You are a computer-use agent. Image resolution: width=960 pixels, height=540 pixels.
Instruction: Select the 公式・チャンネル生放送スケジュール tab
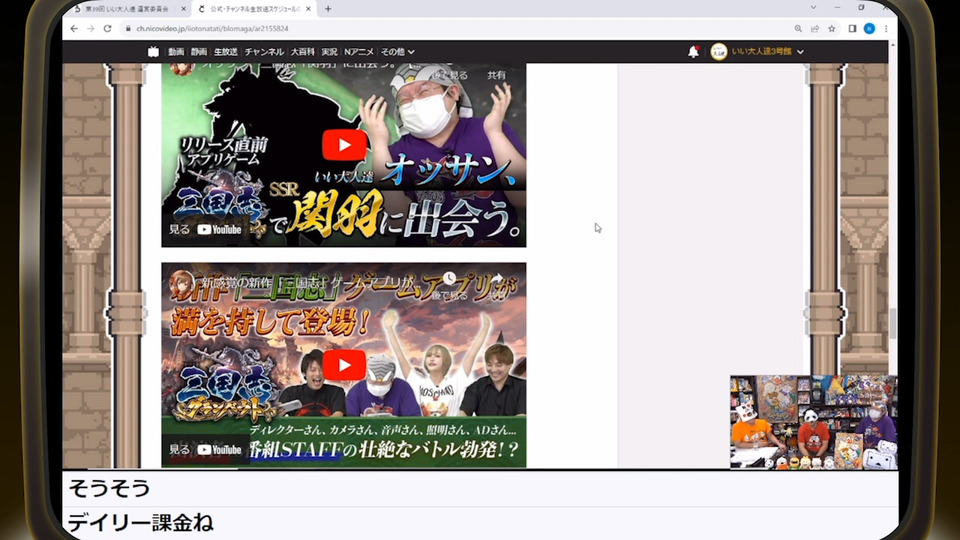(254, 9)
